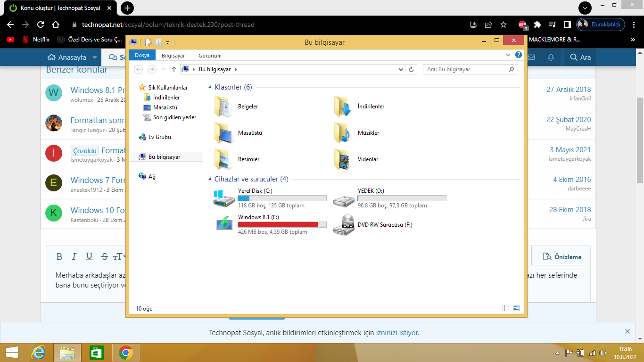644x362 pixels.
Task: Click the Explorer Properties quick access icon
Action: [x=149, y=42]
